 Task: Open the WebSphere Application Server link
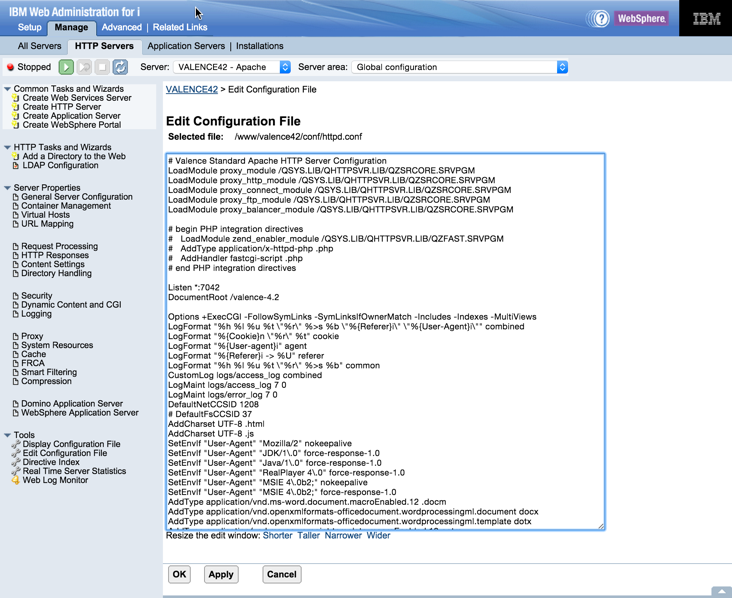(x=79, y=413)
